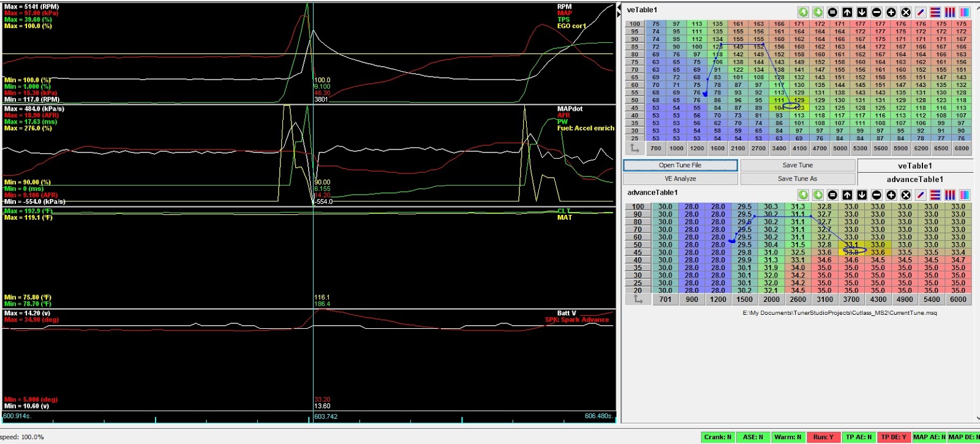Click the minus subtract icon on veTable1
Screen dimensions: 980x444
(876, 12)
